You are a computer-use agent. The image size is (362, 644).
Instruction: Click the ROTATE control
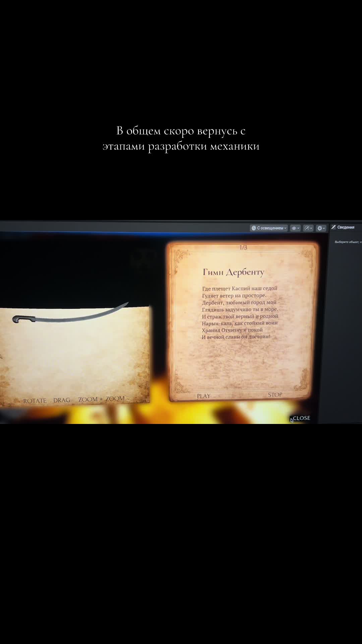tap(35, 401)
